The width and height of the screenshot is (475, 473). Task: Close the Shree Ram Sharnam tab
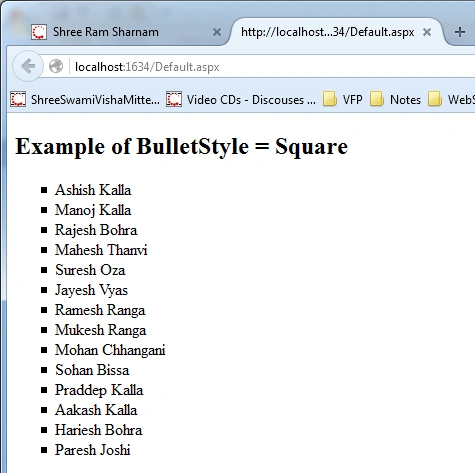coord(217,32)
